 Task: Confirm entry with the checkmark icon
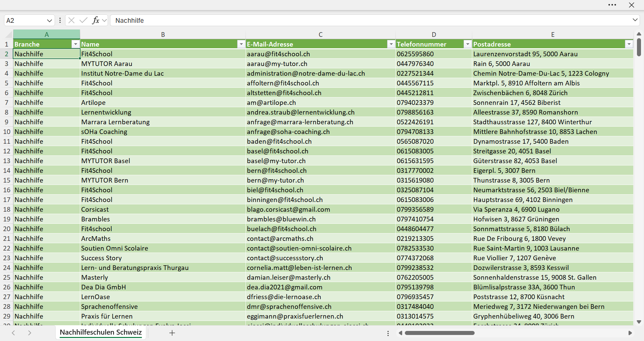84,20
